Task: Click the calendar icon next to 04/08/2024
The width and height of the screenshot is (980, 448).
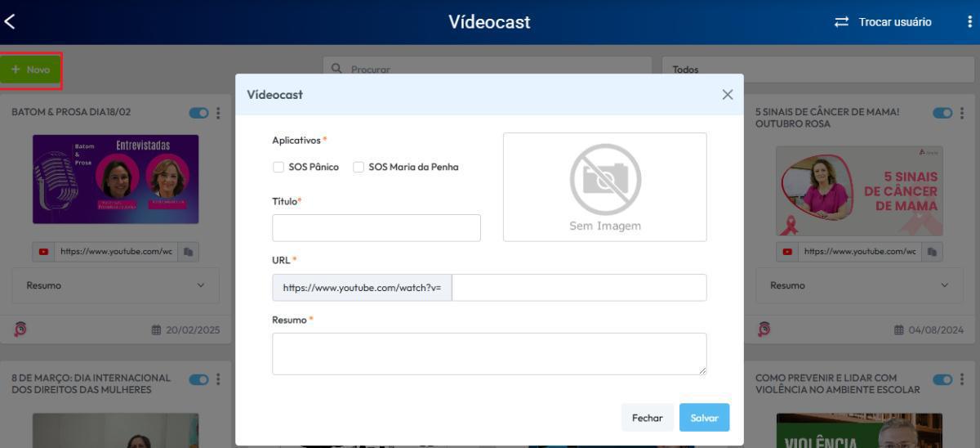Action: (899, 330)
